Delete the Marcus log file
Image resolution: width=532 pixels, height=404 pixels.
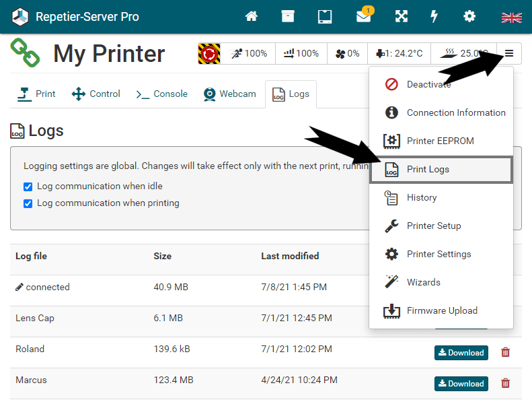click(506, 383)
